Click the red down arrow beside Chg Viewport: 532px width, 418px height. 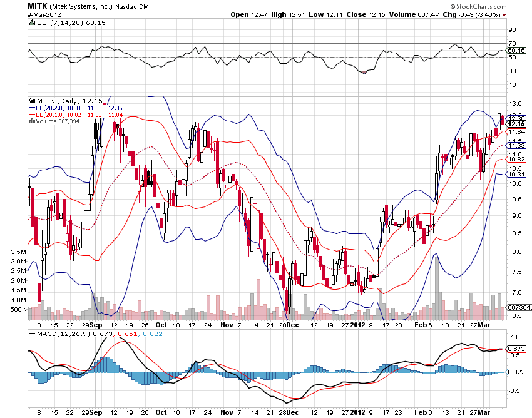pyautogui.click(x=504, y=15)
